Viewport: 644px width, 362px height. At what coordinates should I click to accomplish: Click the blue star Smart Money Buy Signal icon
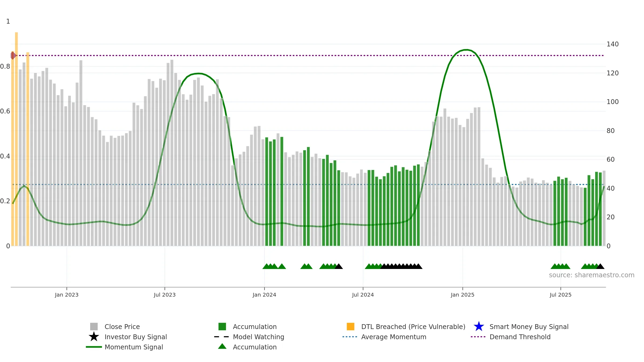pyautogui.click(x=479, y=327)
